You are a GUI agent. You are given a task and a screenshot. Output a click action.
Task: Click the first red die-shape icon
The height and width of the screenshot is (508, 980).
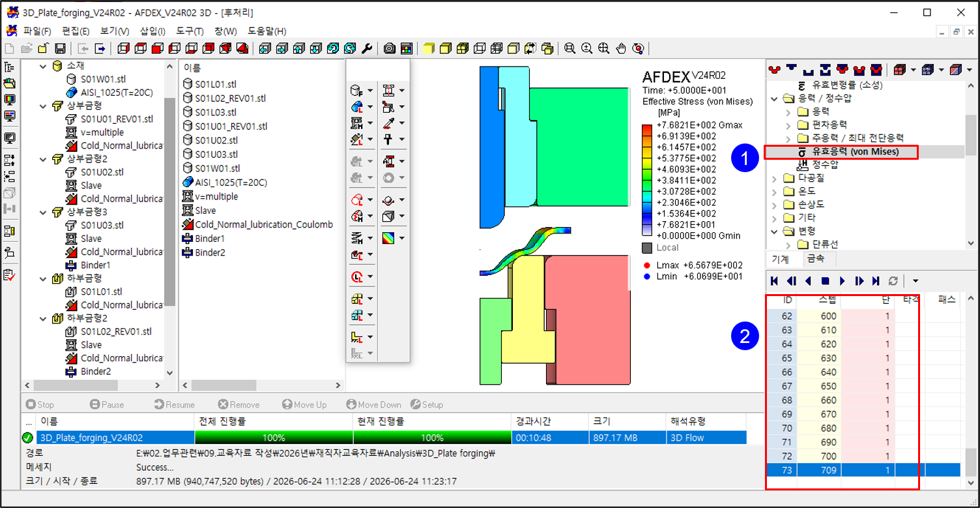[775, 69]
